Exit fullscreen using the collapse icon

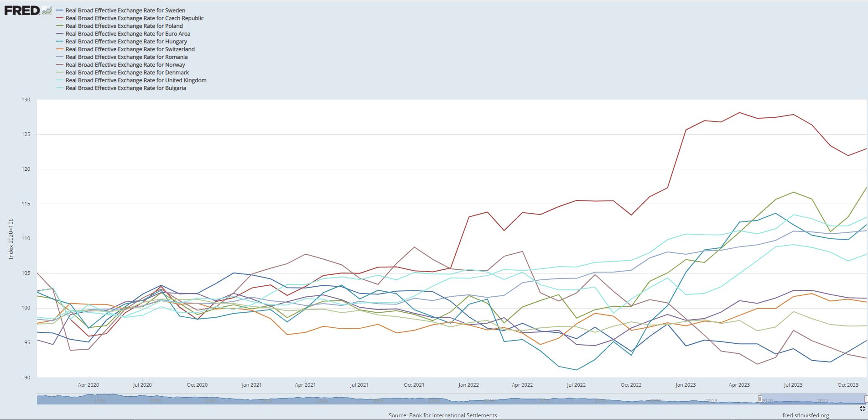[x=862, y=409]
